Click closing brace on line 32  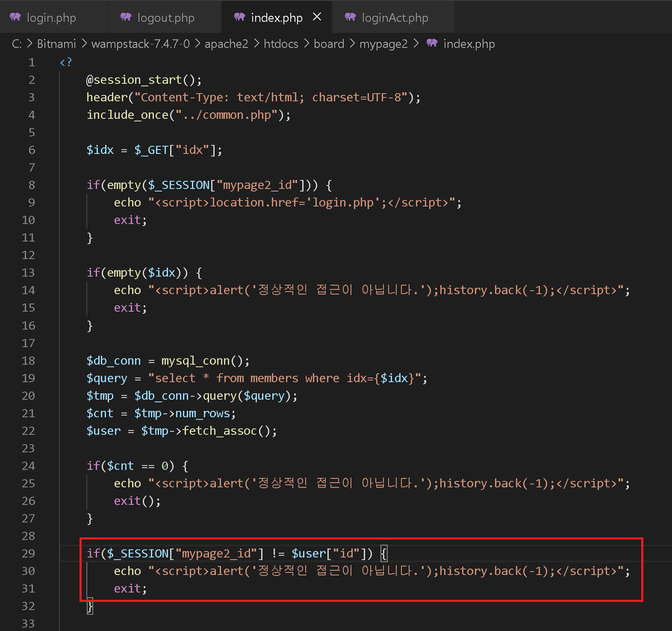click(x=90, y=606)
